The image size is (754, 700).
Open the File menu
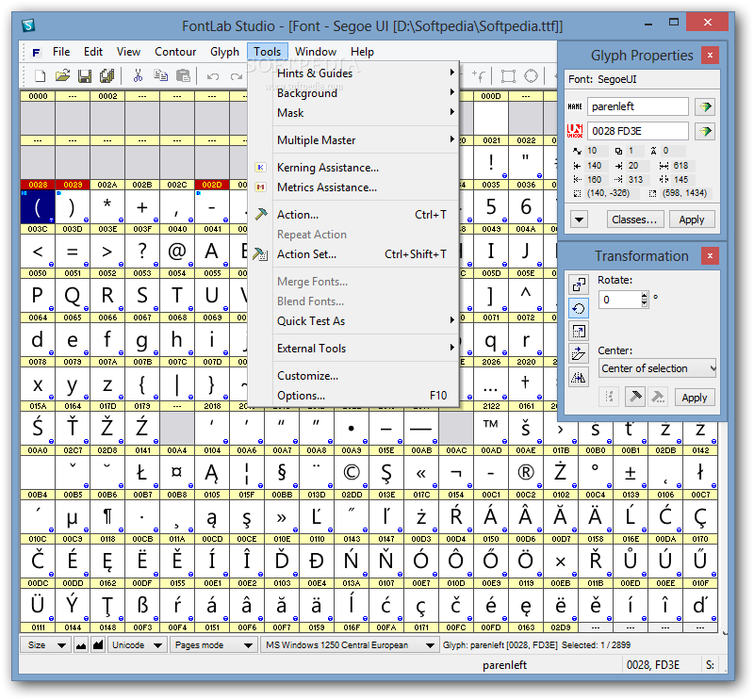pyautogui.click(x=61, y=52)
